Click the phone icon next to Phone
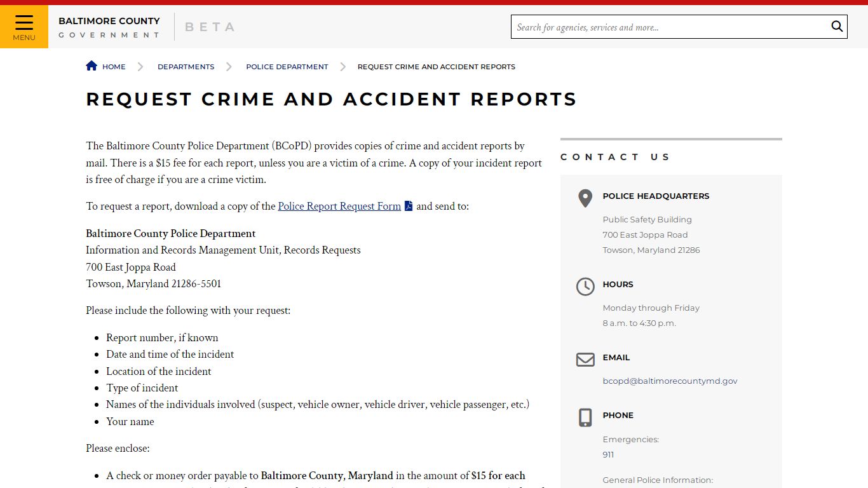Viewport: 868px width, 488px height. pyautogui.click(x=585, y=417)
